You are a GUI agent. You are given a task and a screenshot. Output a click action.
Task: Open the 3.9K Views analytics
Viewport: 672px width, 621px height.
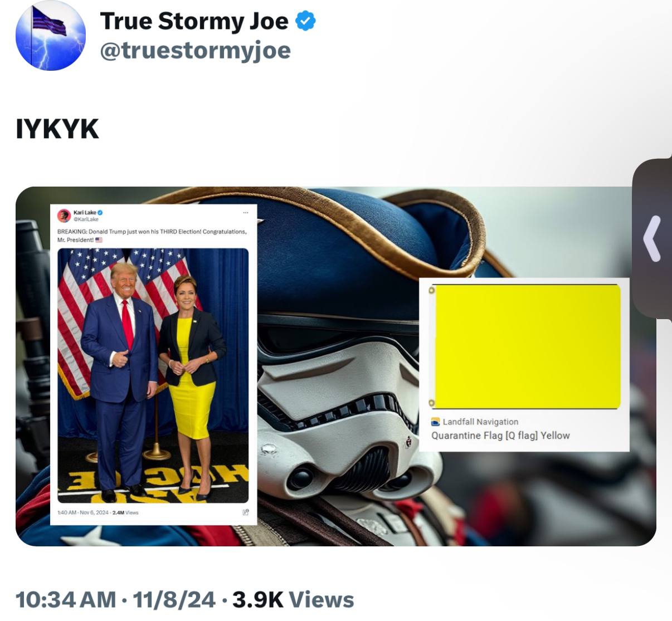[x=293, y=600]
